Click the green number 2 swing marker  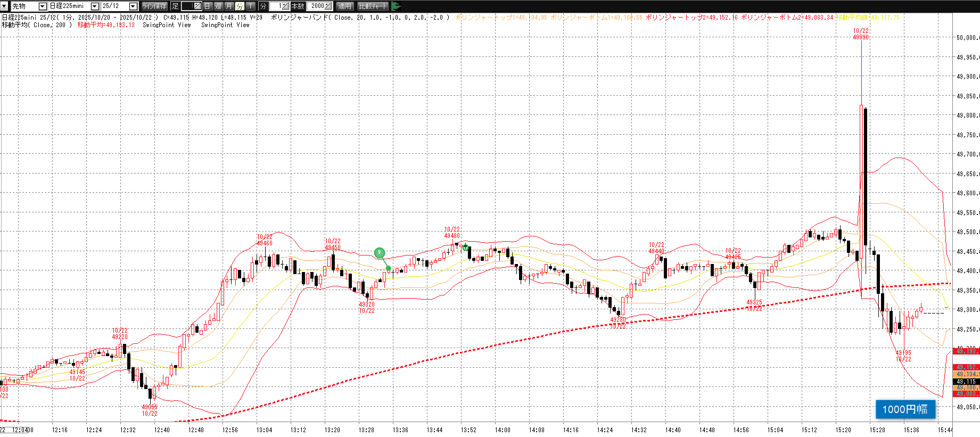(x=380, y=253)
